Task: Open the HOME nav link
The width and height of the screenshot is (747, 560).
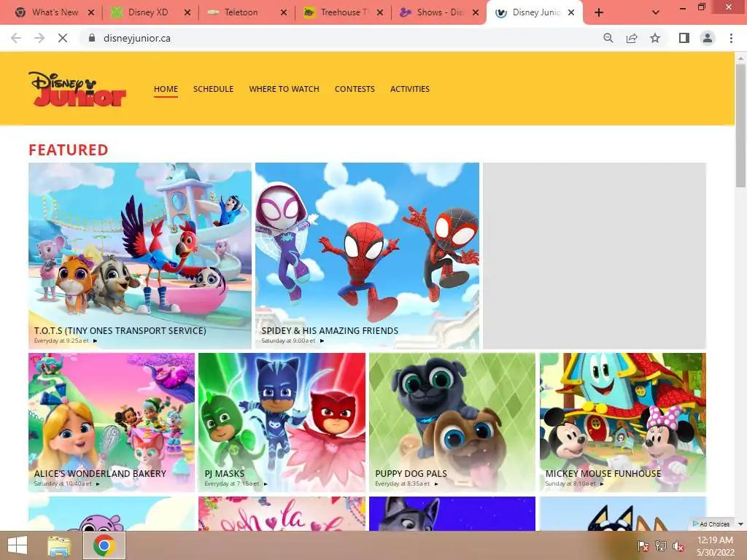Action: pos(166,89)
